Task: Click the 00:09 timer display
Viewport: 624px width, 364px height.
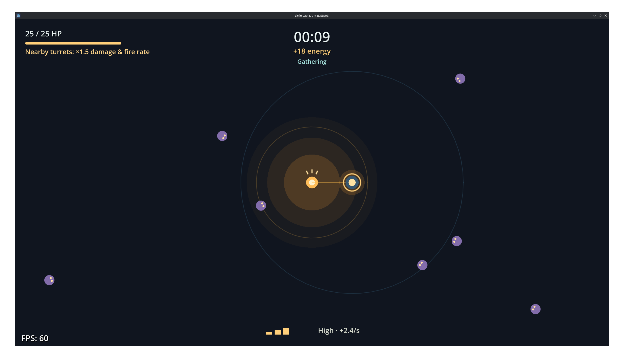Action: coord(312,37)
